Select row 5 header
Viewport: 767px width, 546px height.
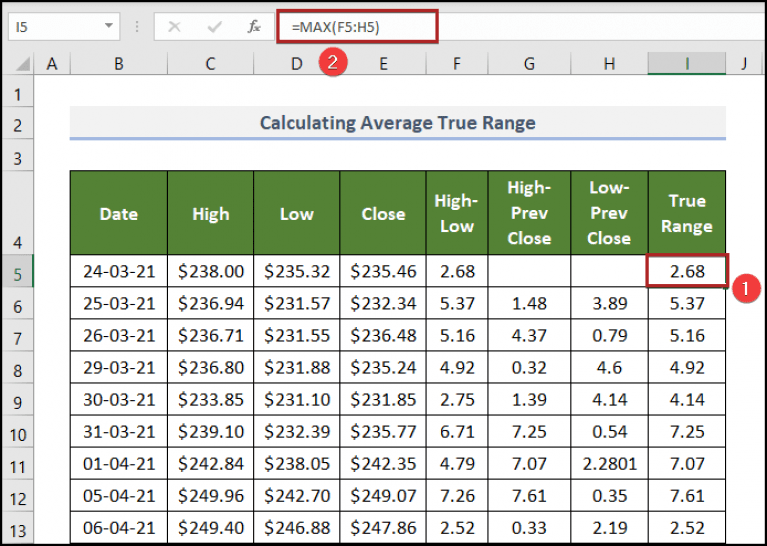pos(18,271)
